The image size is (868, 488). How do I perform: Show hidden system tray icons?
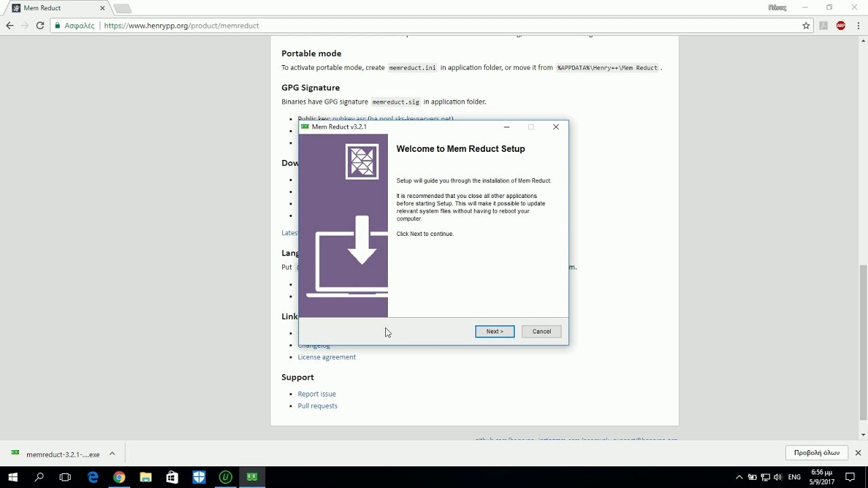[x=740, y=477]
